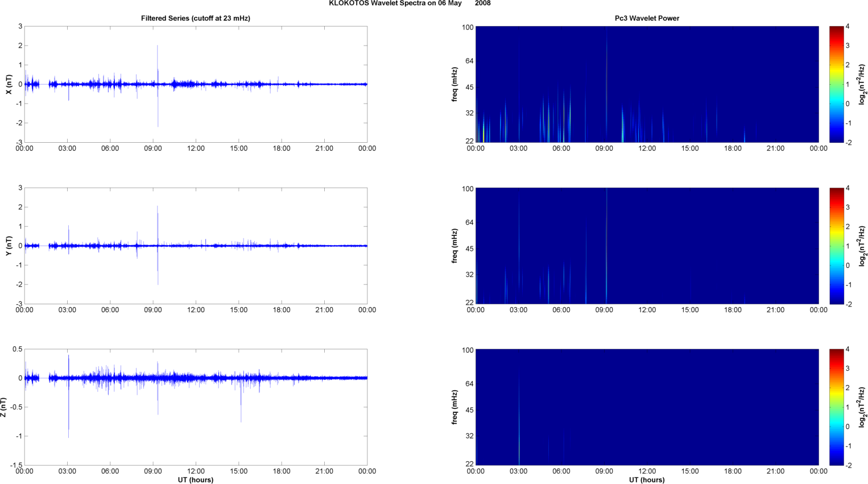Click the top spectrogram freq (mHz) label
Viewport: 868px width, 484px height.
(x=455, y=84)
